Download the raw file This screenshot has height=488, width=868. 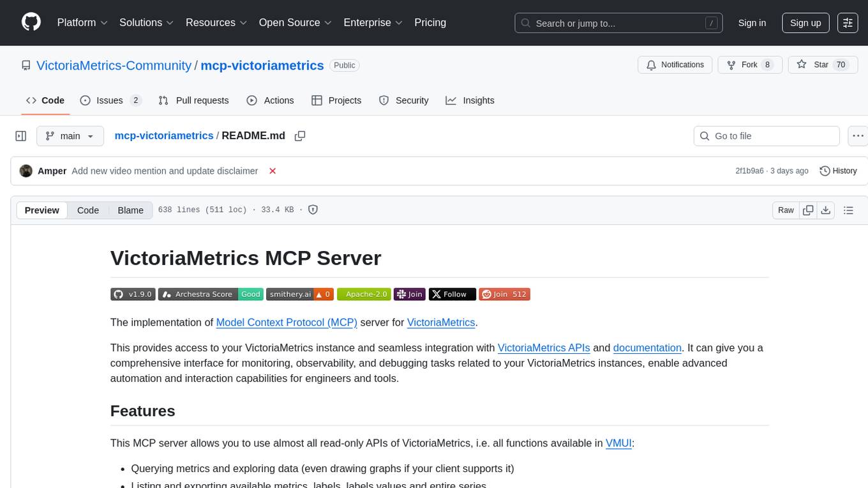(x=826, y=210)
